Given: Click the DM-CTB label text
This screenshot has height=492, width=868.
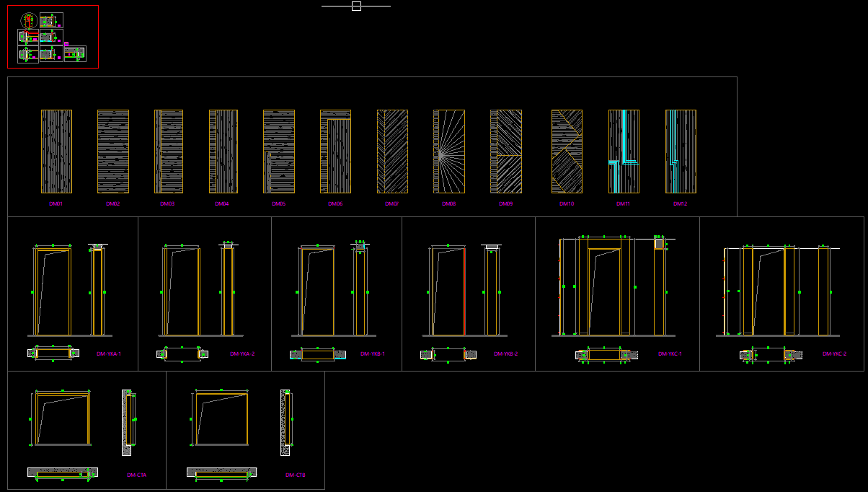Looking at the screenshot, I should [296, 475].
